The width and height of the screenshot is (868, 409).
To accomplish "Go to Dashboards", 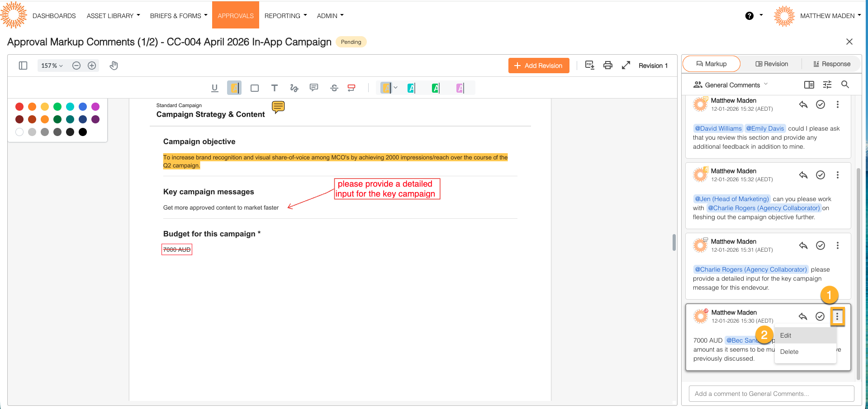I will pos(54,16).
